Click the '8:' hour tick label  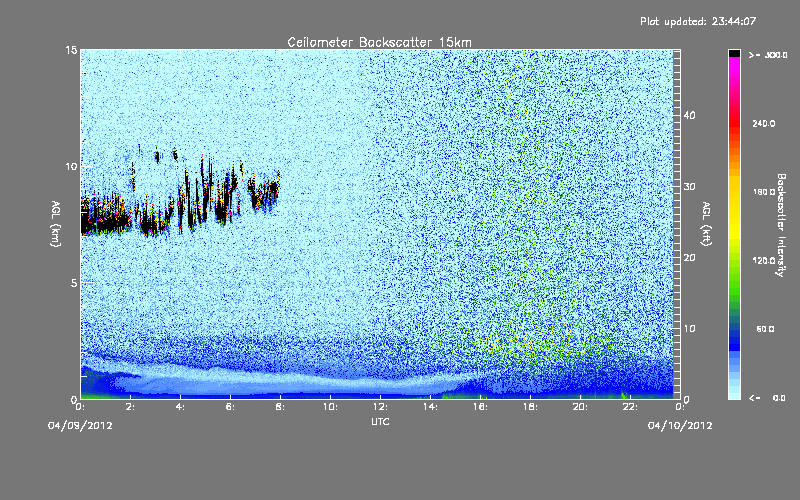(281, 407)
